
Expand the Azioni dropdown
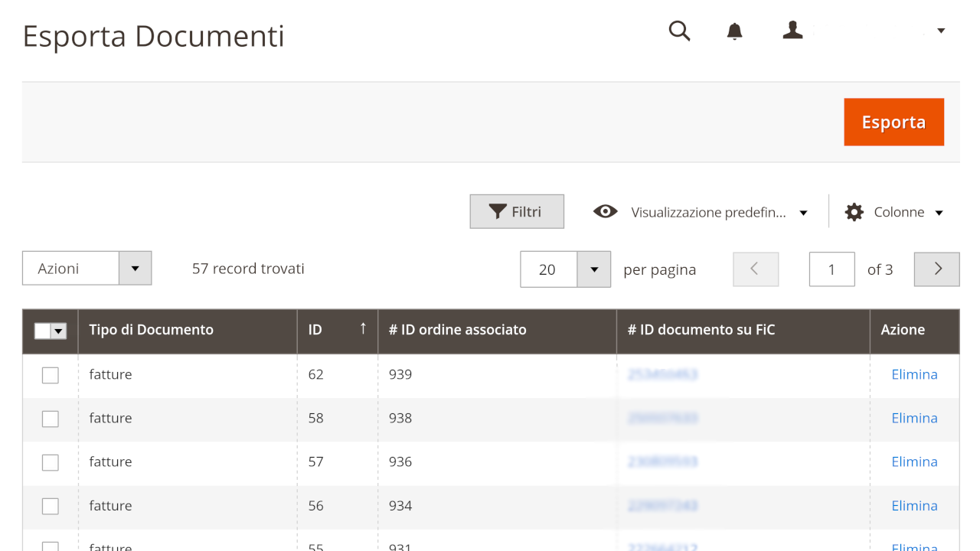point(135,269)
